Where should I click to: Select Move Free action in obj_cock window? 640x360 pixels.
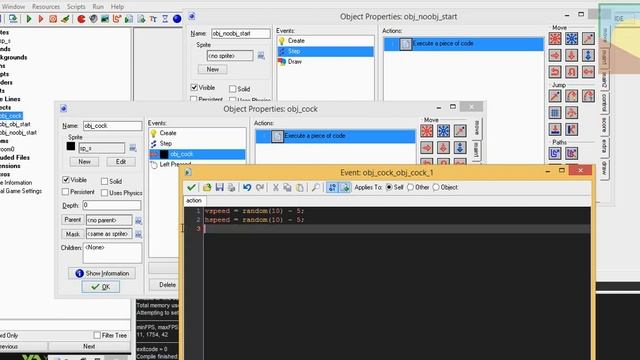[443, 131]
